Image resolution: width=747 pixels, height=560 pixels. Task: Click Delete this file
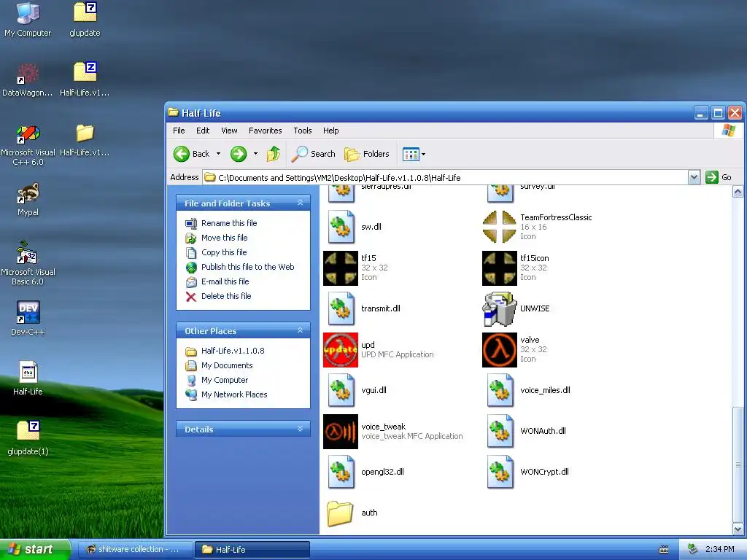pos(226,296)
